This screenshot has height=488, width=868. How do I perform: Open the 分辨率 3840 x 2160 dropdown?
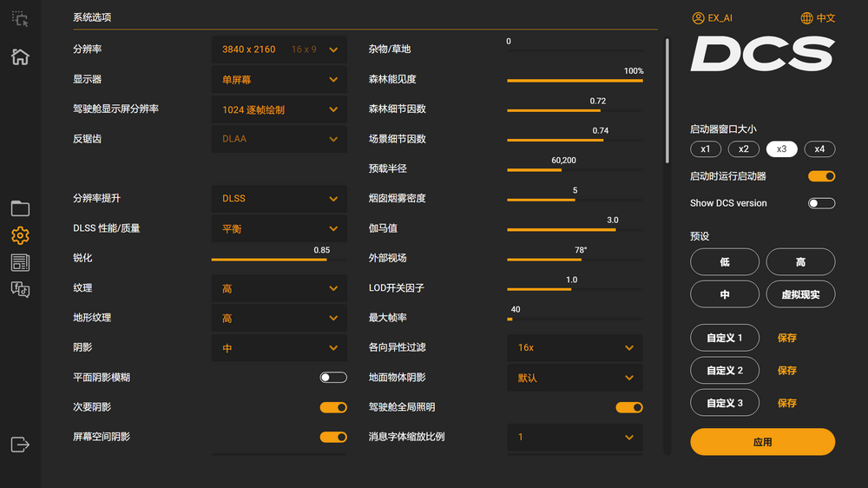point(279,49)
